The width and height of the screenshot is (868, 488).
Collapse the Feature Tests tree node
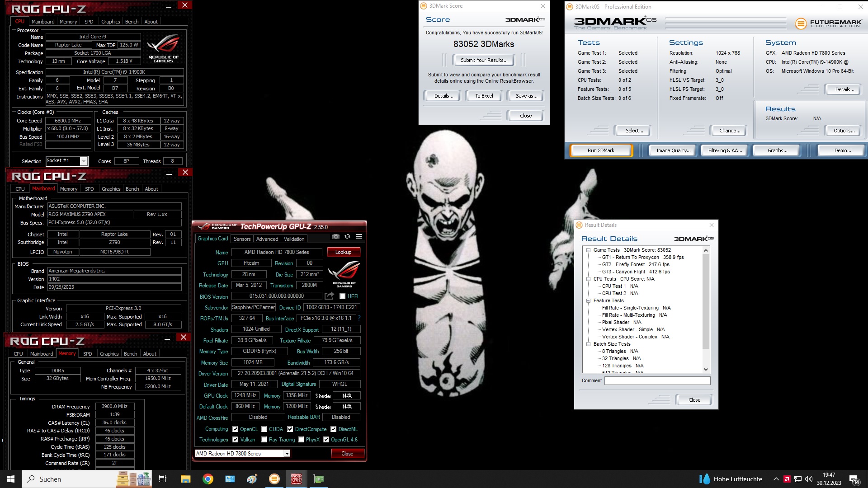pyautogui.click(x=589, y=300)
